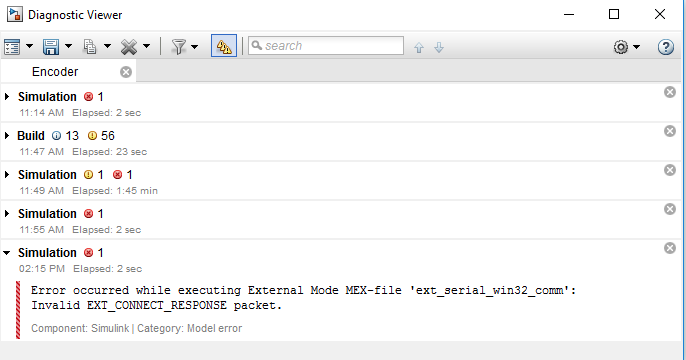The width and height of the screenshot is (686, 360).
Task: Expand the Build 11:47 AM entry
Action: tap(7, 136)
